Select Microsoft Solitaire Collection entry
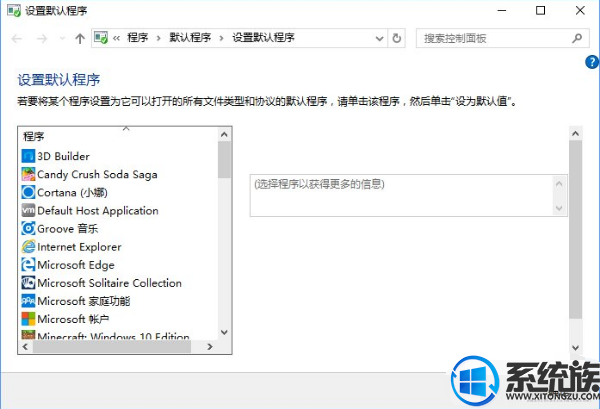This screenshot has height=409, width=600. click(x=109, y=283)
